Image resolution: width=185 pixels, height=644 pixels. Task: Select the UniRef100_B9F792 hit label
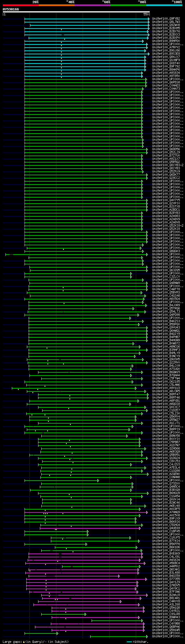coord(166,66)
